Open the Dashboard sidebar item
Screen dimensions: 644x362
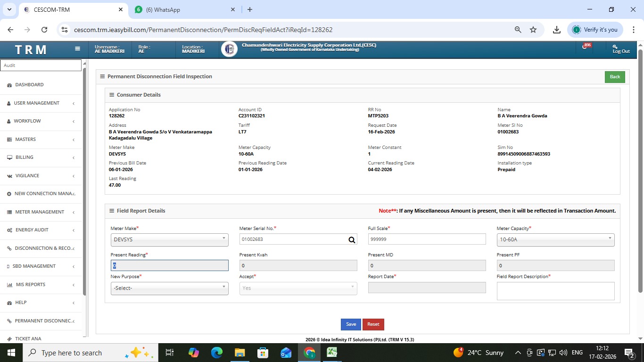click(29, 85)
